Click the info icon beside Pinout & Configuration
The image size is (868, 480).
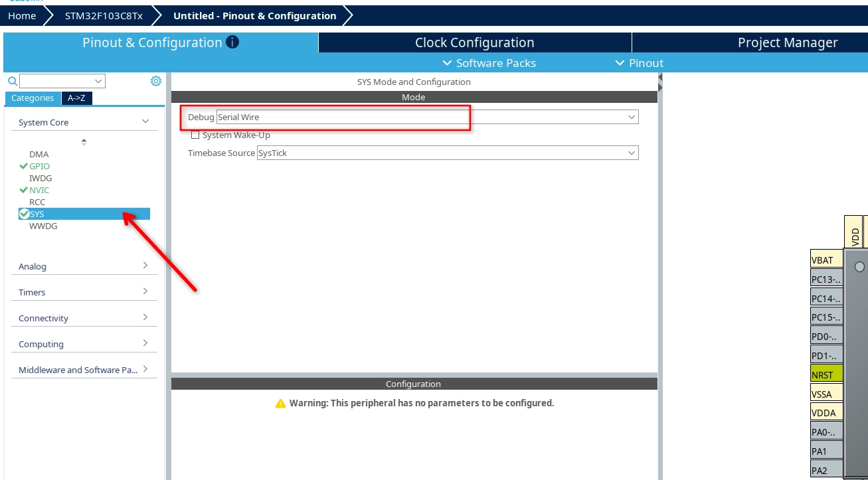click(x=232, y=42)
